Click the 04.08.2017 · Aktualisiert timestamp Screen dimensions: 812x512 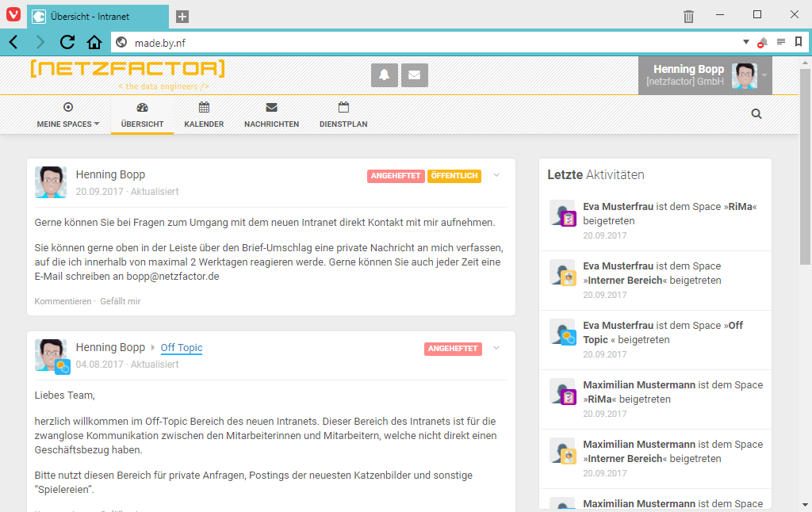tap(127, 365)
